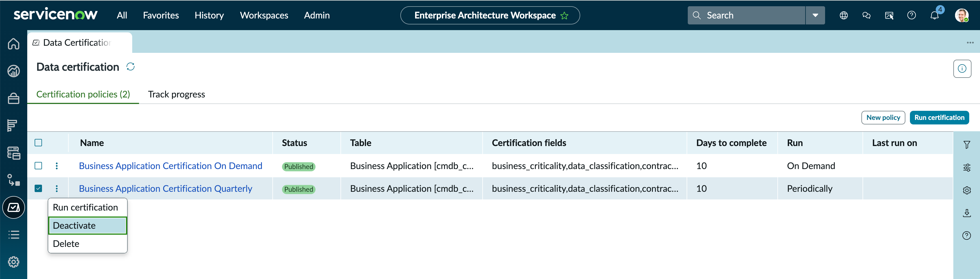Open the dashboard gauge icon in the sidebar
This screenshot has width=980, height=279.
[x=14, y=71]
